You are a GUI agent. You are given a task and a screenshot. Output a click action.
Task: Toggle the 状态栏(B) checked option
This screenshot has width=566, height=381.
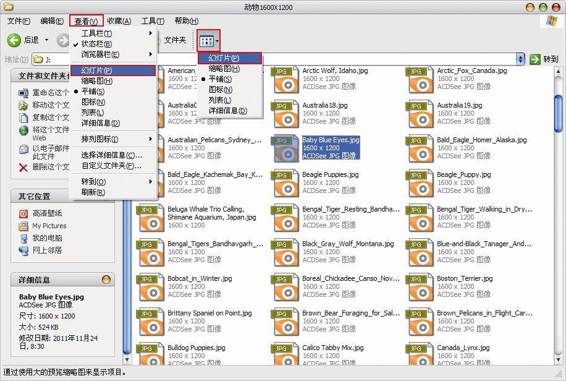click(113, 44)
